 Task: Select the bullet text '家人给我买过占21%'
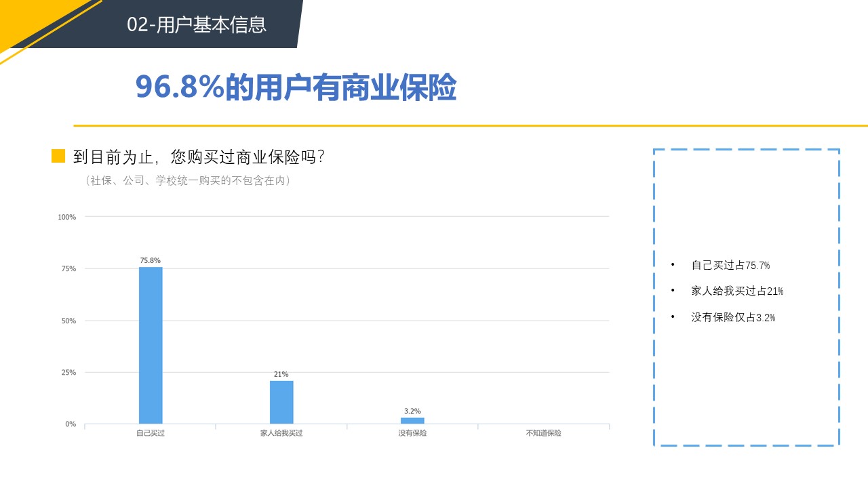[737, 291]
